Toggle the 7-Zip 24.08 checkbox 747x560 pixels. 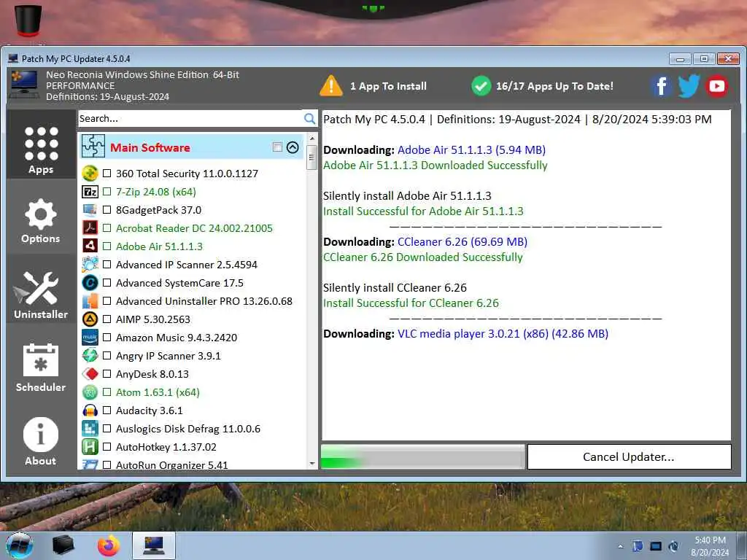click(107, 192)
